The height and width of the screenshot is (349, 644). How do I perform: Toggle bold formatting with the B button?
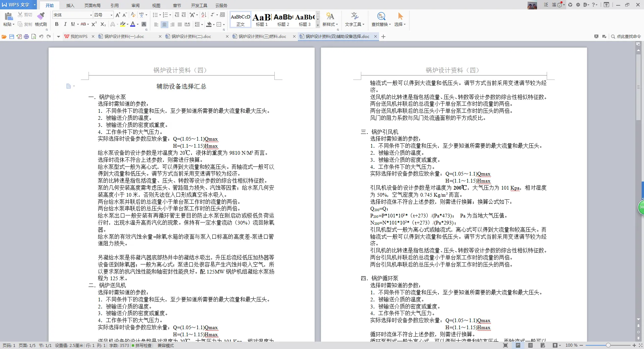[57, 24]
